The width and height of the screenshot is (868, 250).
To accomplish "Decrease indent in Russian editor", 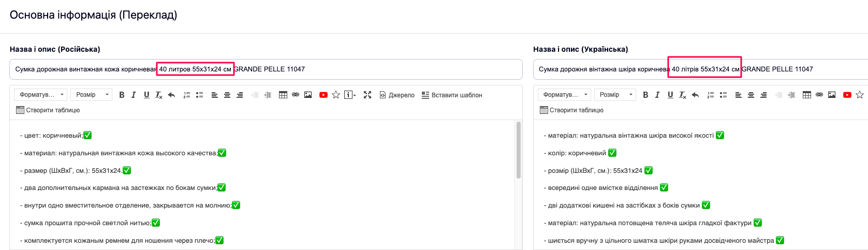I will click(x=255, y=95).
